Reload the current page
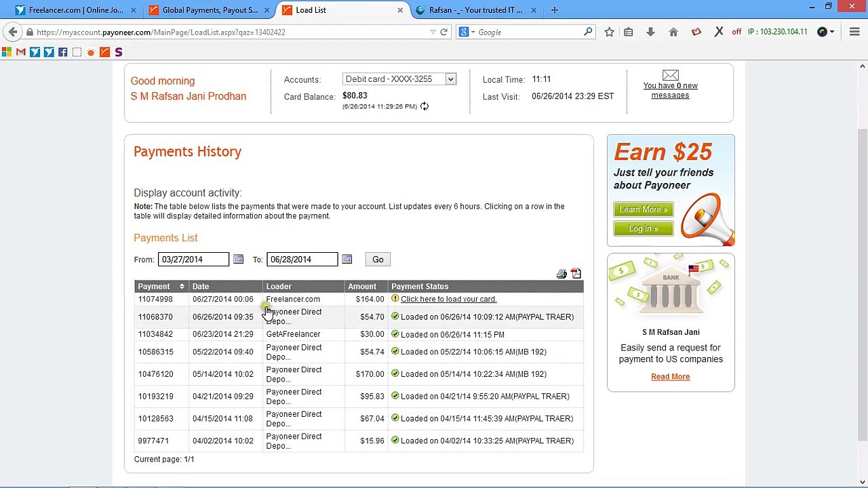The image size is (868, 488). [443, 32]
